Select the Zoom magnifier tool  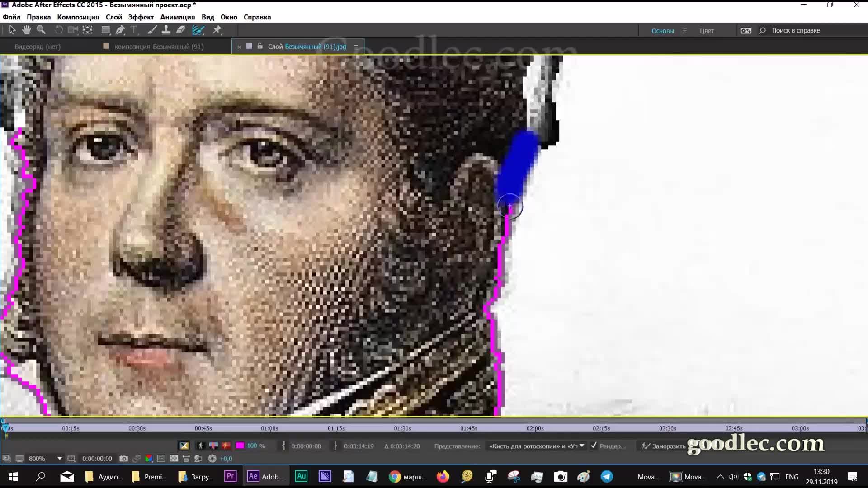click(x=41, y=30)
